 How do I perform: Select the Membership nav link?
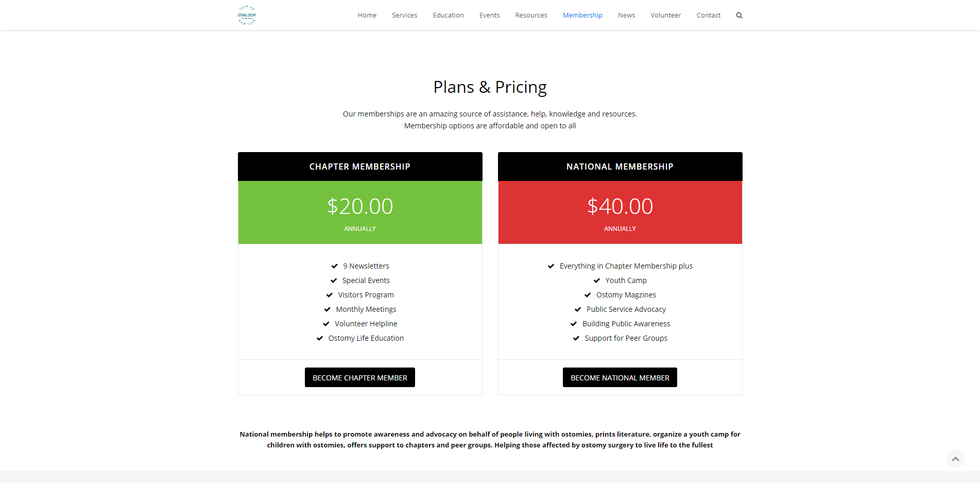point(582,15)
